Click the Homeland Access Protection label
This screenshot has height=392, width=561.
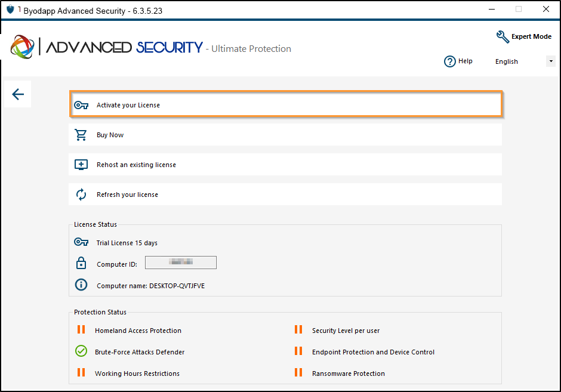tap(138, 331)
